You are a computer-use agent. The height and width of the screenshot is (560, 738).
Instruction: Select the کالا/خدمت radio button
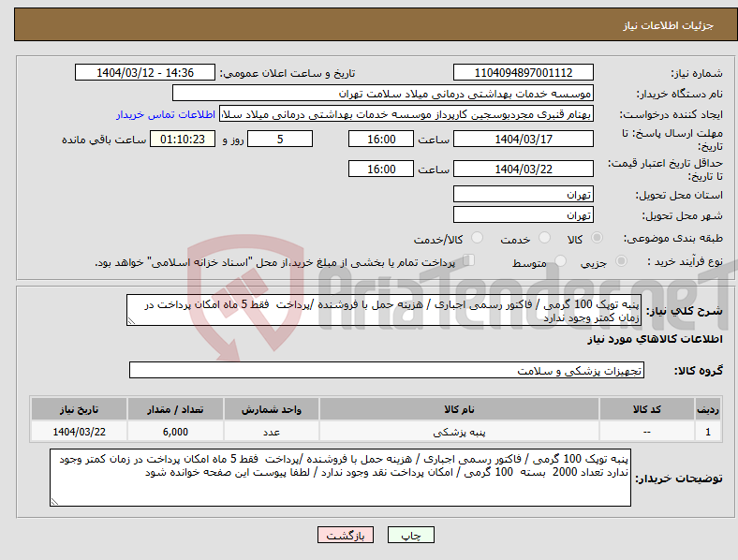click(478, 238)
